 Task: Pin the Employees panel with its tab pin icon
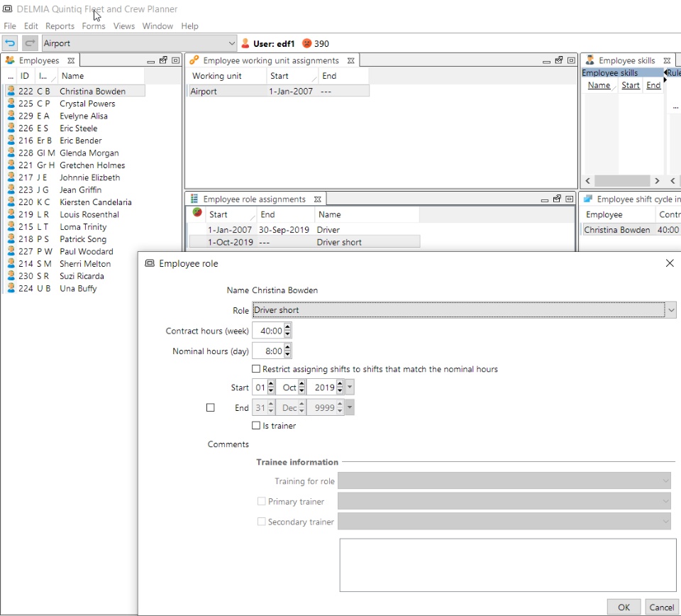pyautogui.click(x=71, y=61)
